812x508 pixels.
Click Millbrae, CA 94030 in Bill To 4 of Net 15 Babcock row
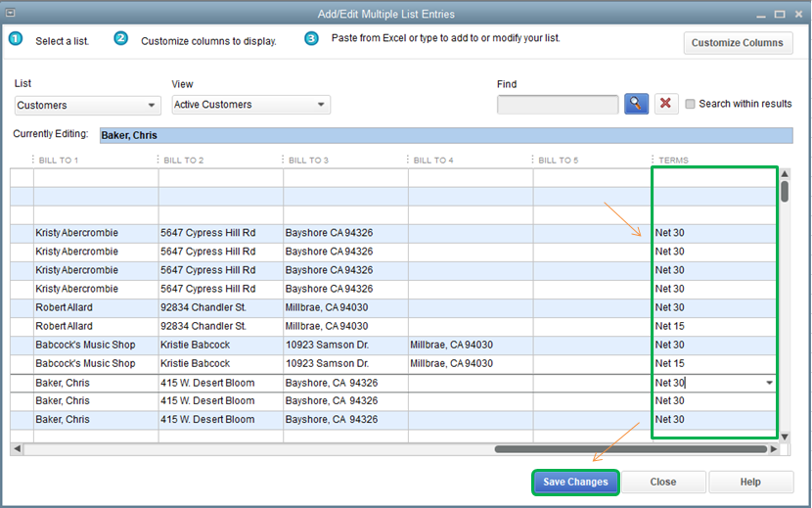(471, 363)
